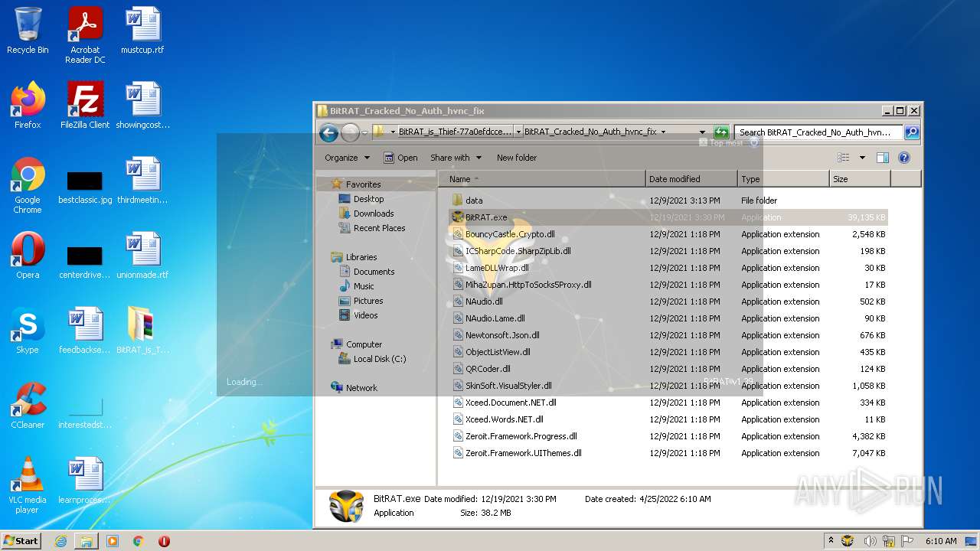Launch Skype desktop shortcut
This screenshot has width=980, height=551.
coord(28,331)
